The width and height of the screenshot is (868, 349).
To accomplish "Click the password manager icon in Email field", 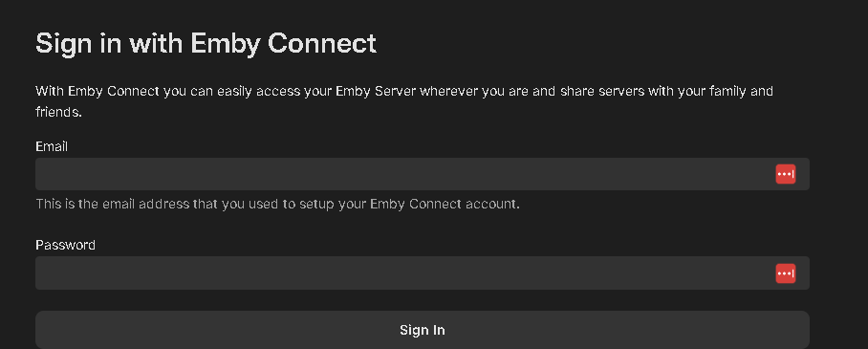I will [x=786, y=174].
